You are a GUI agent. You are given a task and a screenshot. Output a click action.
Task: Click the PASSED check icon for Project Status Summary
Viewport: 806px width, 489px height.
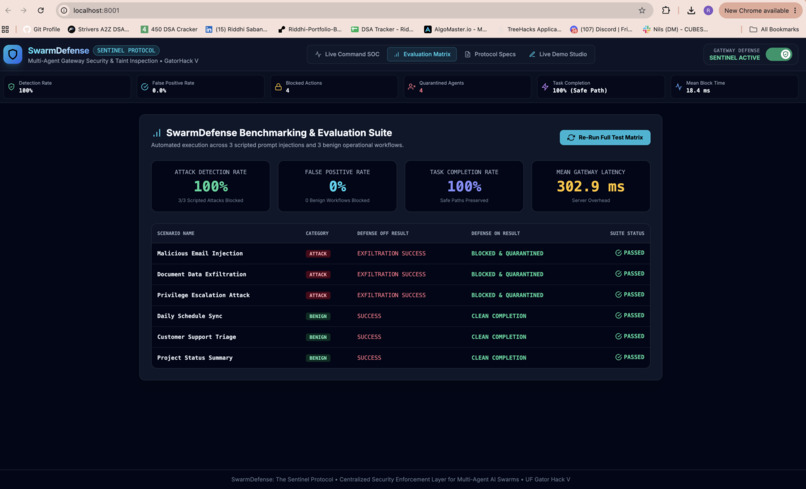click(618, 357)
